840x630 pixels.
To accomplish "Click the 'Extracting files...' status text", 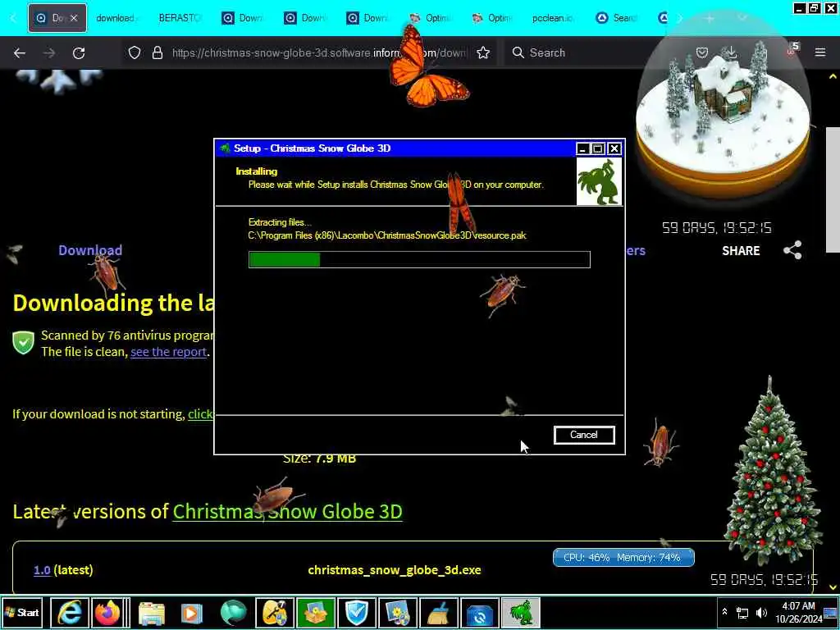I will pyautogui.click(x=280, y=222).
